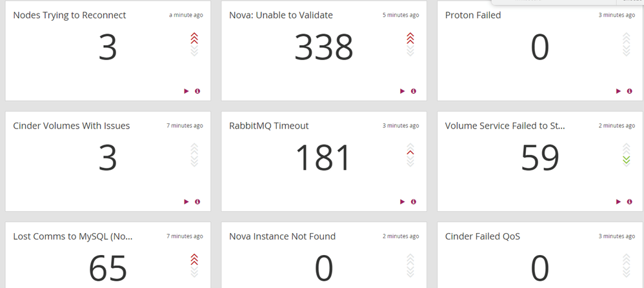
Task: Click play icon on Cinder Volumes With Issues
Action: (186, 201)
